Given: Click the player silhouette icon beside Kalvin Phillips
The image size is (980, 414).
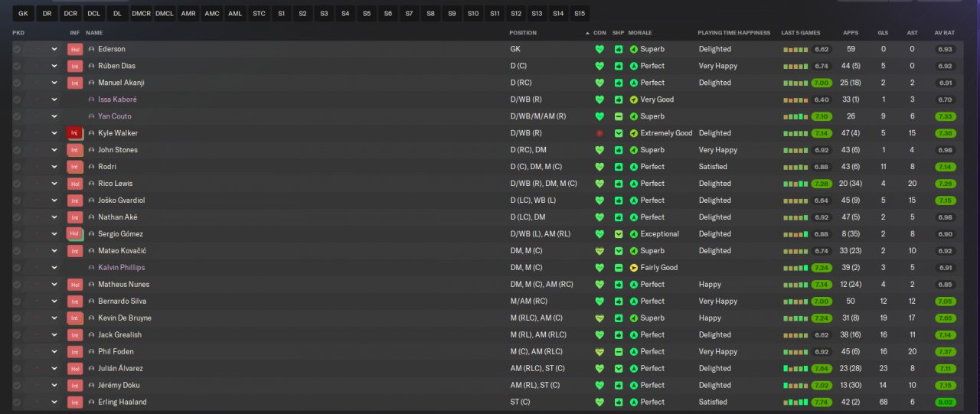Looking at the screenshot, I should [92, 268].
